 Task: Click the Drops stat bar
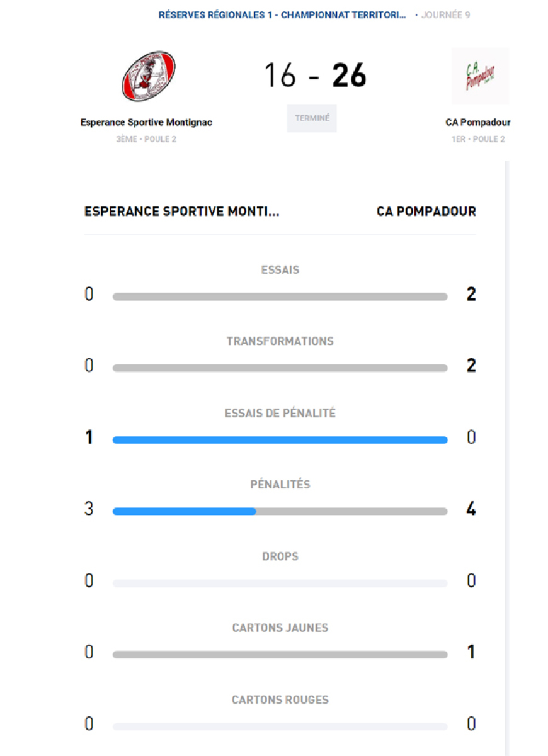click(280, 584)
